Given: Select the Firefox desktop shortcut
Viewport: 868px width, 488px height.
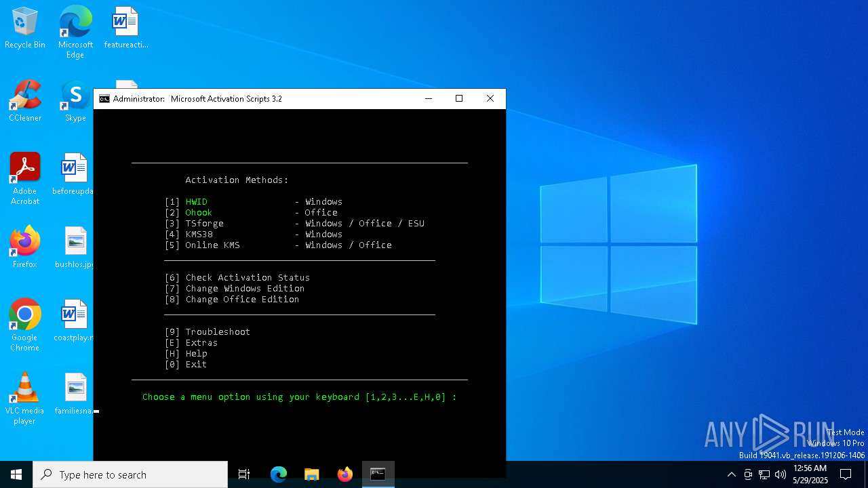Looking at the screenshot, I should [25, 248].
